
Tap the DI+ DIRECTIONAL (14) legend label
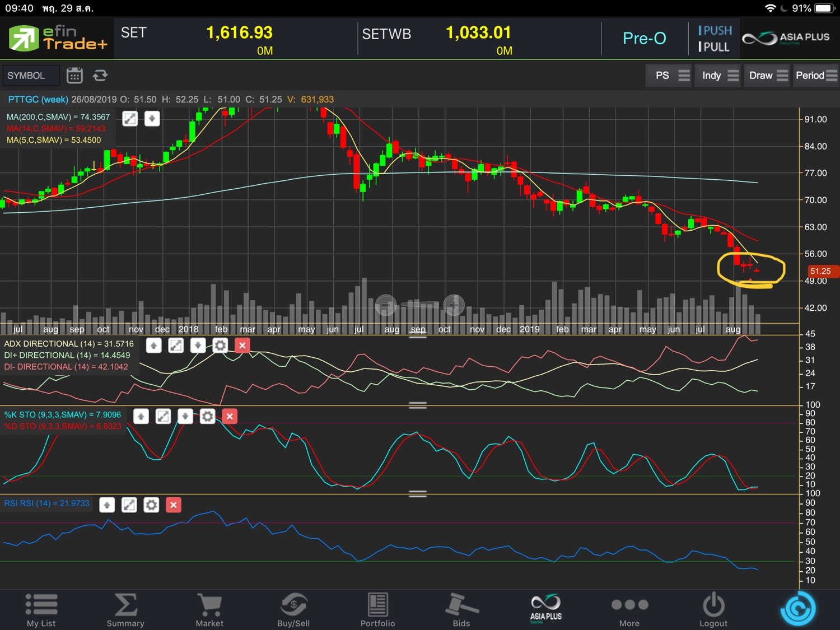click(x=67, y=355)
